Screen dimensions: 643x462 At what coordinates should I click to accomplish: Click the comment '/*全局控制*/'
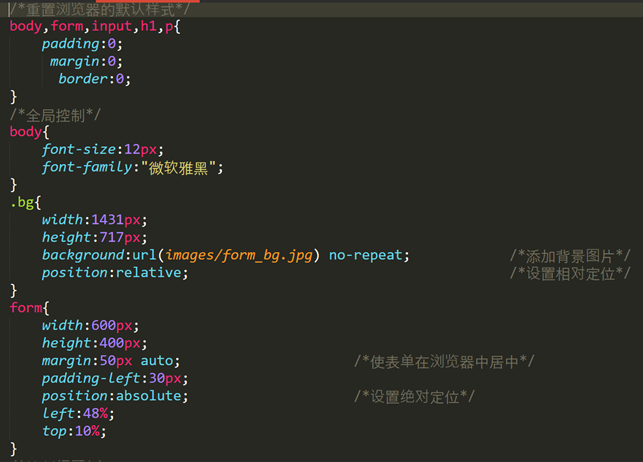[x=55, y=115]
